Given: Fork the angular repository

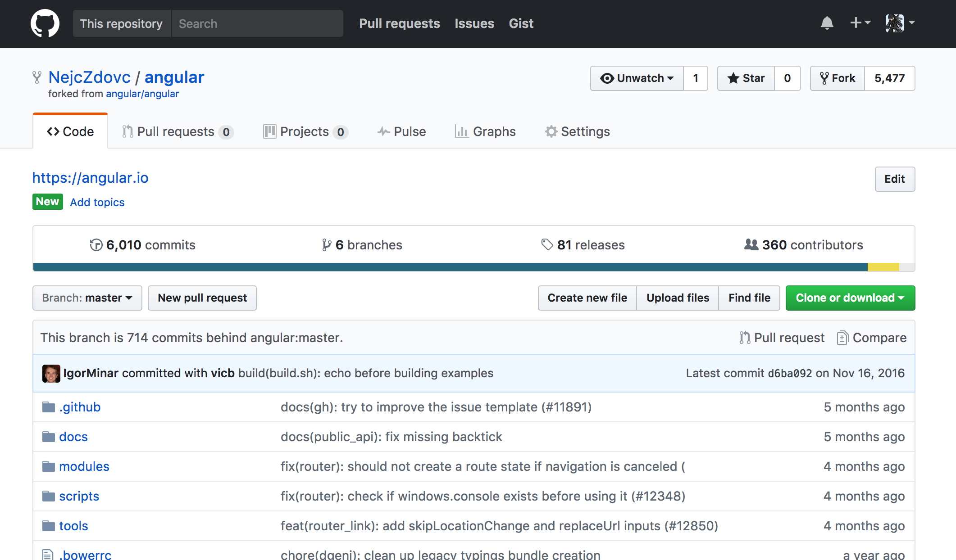Looking at the screenshot, I should [838, 78].
